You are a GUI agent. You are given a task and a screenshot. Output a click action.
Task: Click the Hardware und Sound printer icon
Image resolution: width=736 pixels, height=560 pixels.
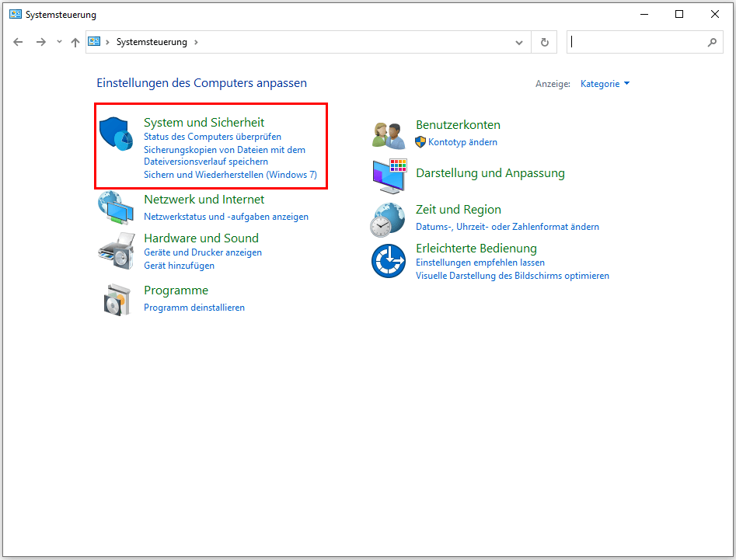[117, 250]
